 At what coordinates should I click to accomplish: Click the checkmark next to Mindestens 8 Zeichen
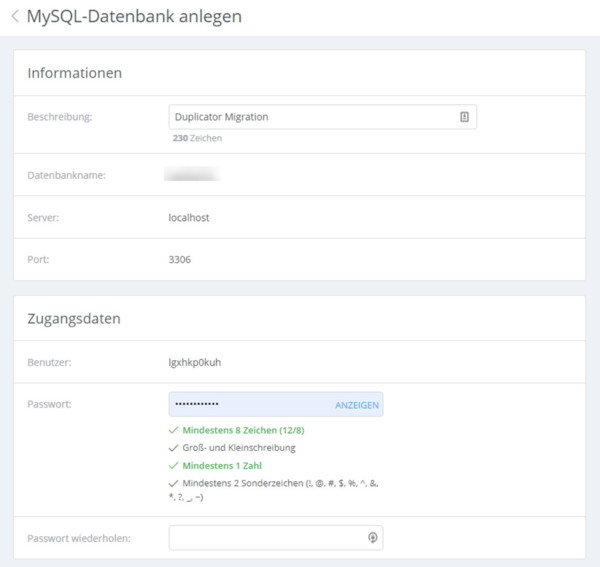click(x=173, y=430)
